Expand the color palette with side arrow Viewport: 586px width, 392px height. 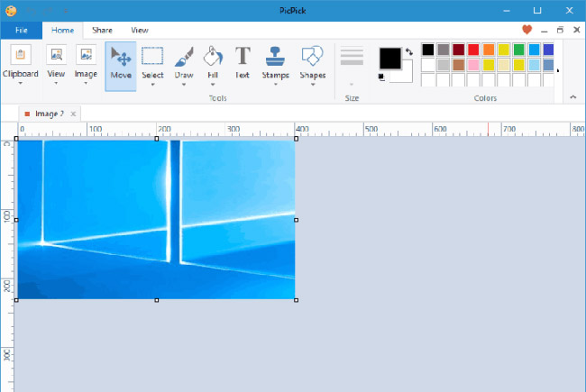557,70
